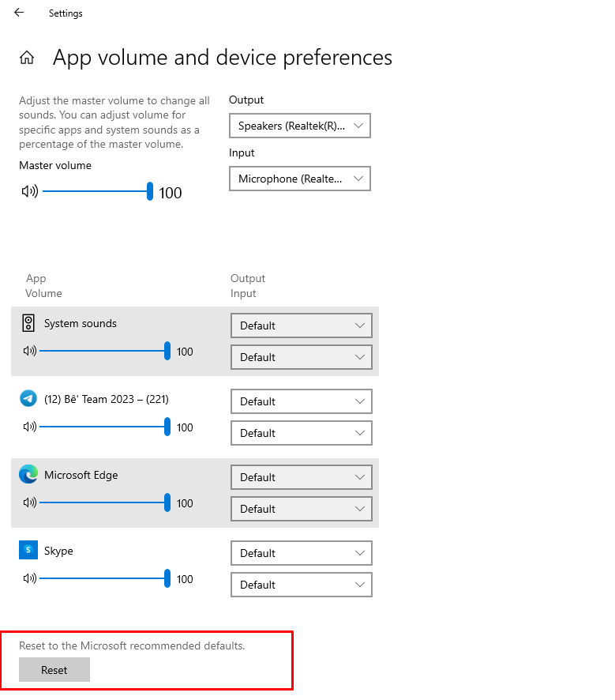Open the Settings home icon
615x700 pixels.
(27, 58)
